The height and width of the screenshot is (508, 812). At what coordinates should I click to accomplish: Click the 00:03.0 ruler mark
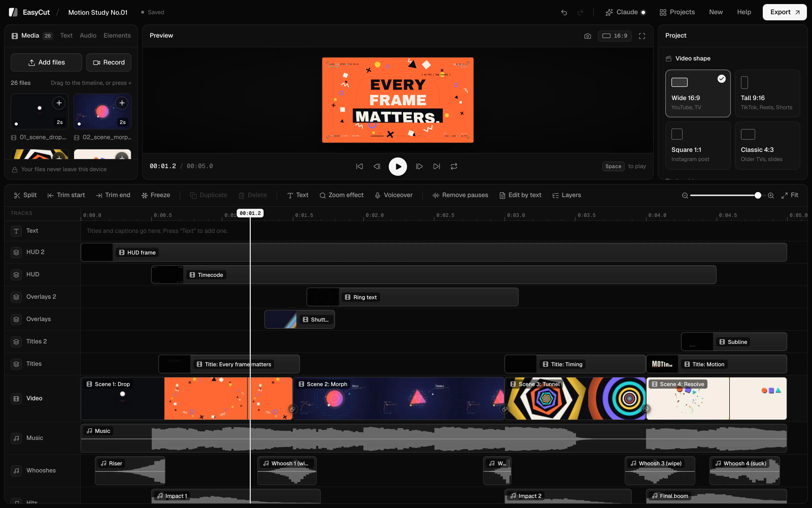(x=516, y=215)
